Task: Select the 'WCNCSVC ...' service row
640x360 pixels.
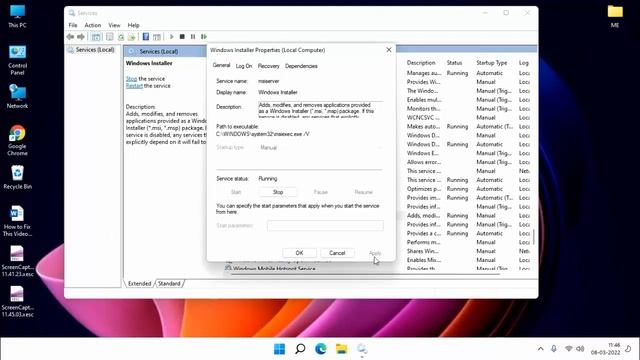Action: (468, 118)
